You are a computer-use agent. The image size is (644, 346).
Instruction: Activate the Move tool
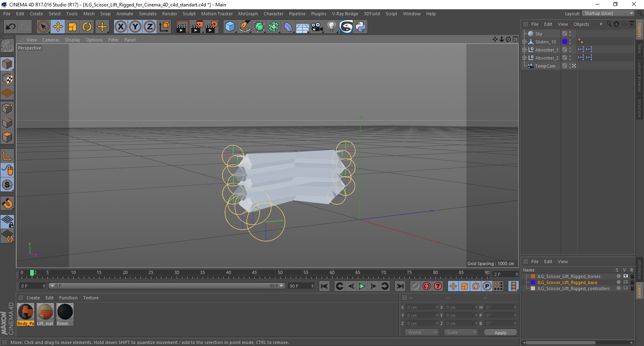(58, 27)
